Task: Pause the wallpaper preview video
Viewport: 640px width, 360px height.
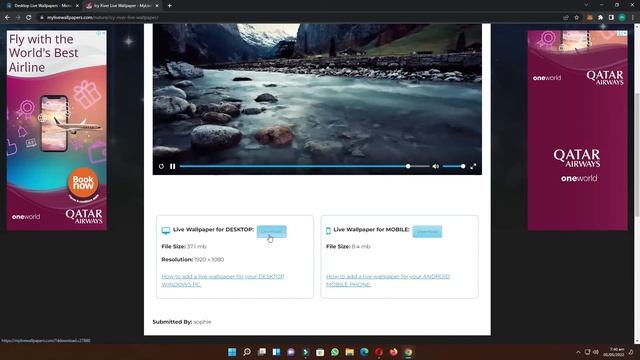Action: pos(173,167)
